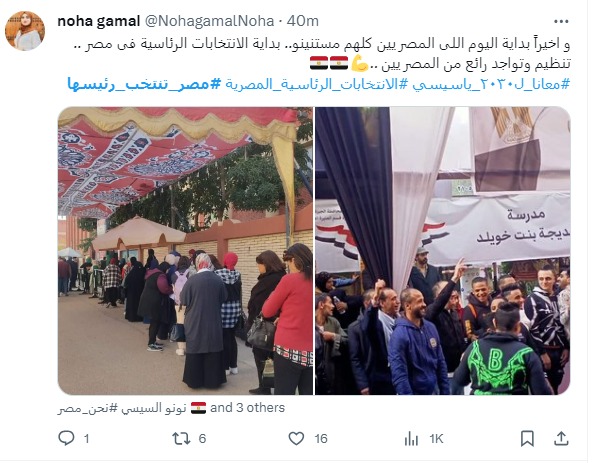This screenshot has height=463, width=605.
Task: Click the share upload icon
Action: [x=561, y=439]
